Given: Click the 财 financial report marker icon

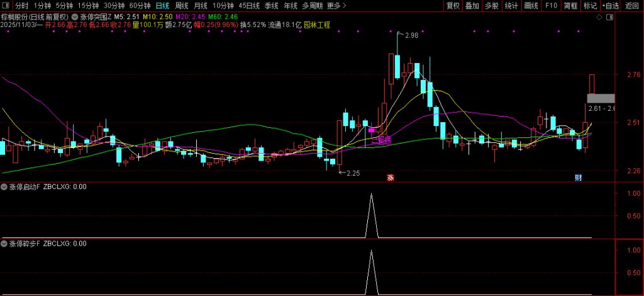Looking at the screenshot, I should [x=578, y=178].
